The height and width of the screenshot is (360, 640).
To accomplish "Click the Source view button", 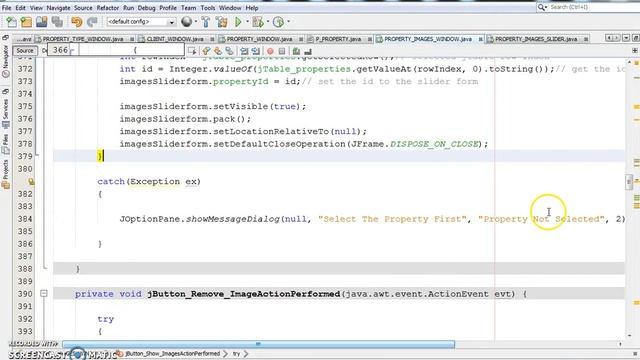I will coord(24,51).
